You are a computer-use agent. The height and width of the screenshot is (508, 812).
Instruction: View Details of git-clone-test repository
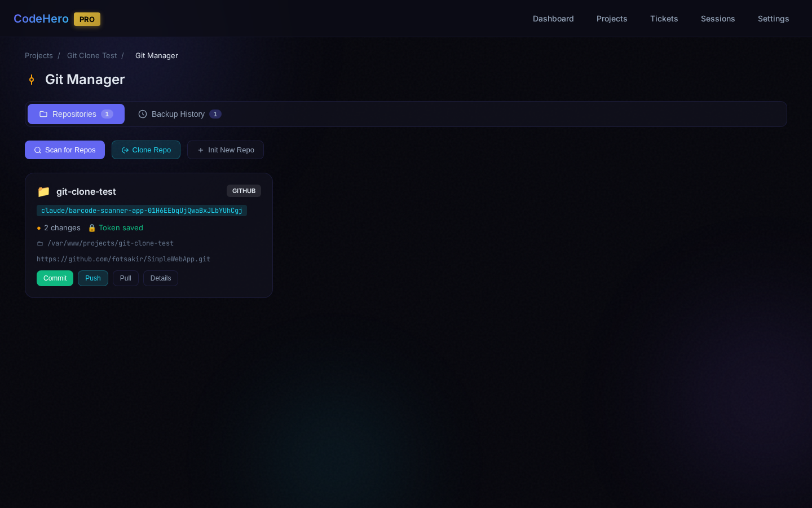pos(161,278)
